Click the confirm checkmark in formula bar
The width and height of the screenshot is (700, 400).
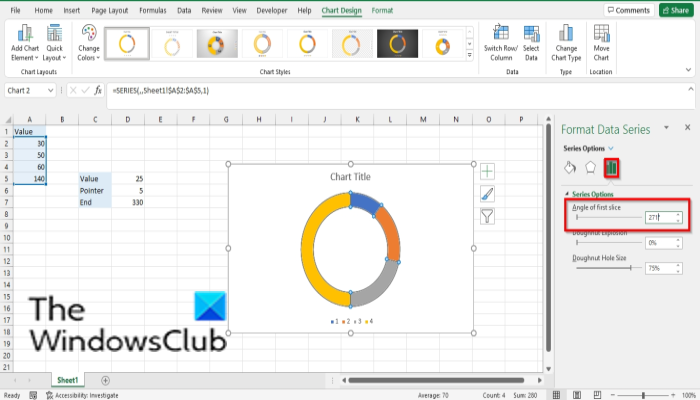pyautogui.click(x=85, y=91)
